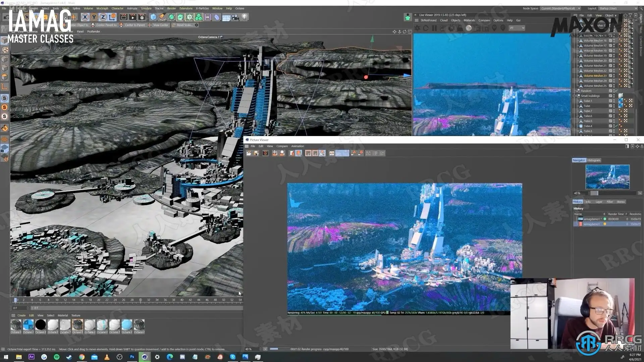Open PT kernel dropdown in Live Viewer
The width and height of the screenshot is (644, 362).
[x=517, y=28]
